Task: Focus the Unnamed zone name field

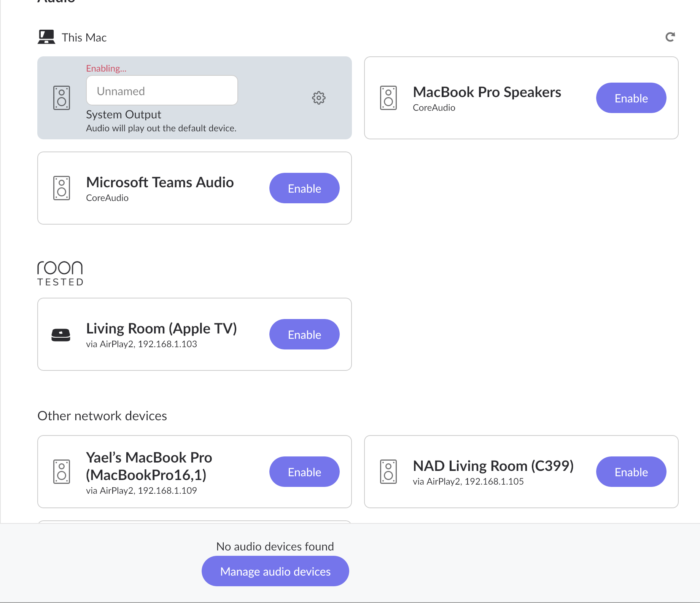Action: (x=162, y=91)
